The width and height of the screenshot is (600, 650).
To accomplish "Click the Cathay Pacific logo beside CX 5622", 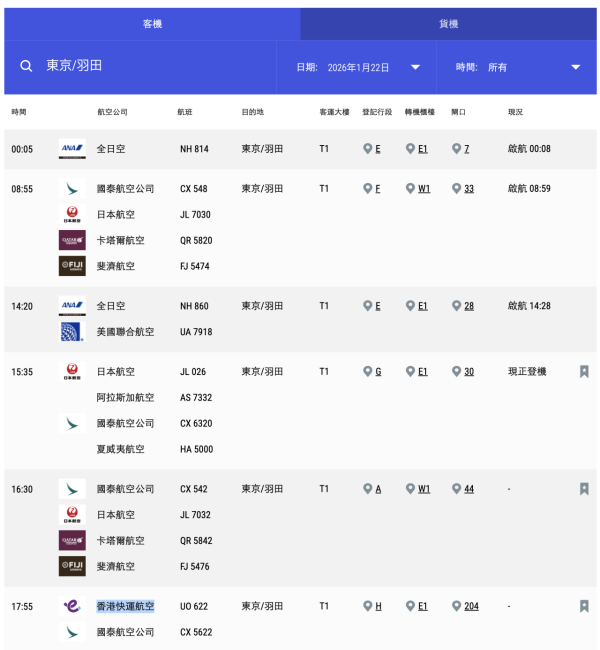I will tap(72, 632).
